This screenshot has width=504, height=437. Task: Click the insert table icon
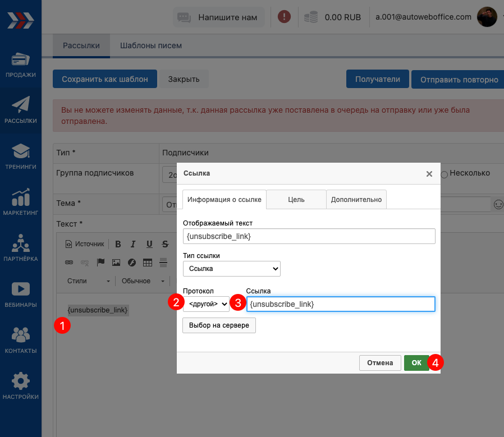[148, 263]
